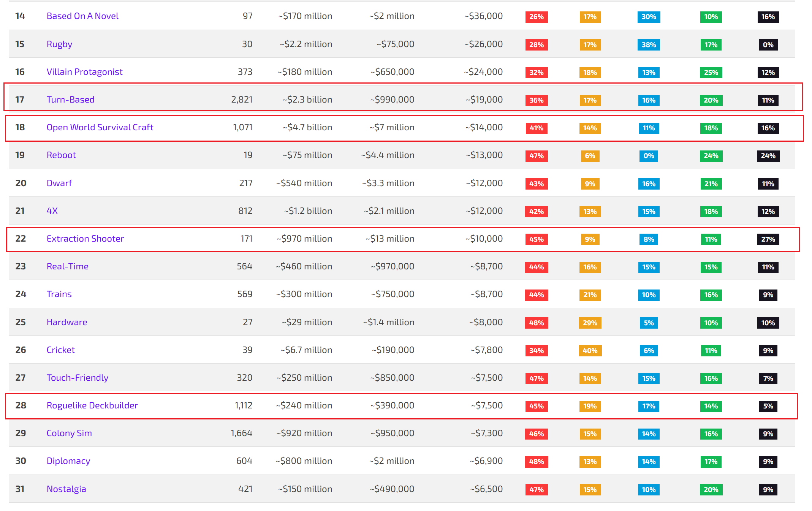
Task: Open the Villain Protagonist tag
Action: click(x=84, y=72)
